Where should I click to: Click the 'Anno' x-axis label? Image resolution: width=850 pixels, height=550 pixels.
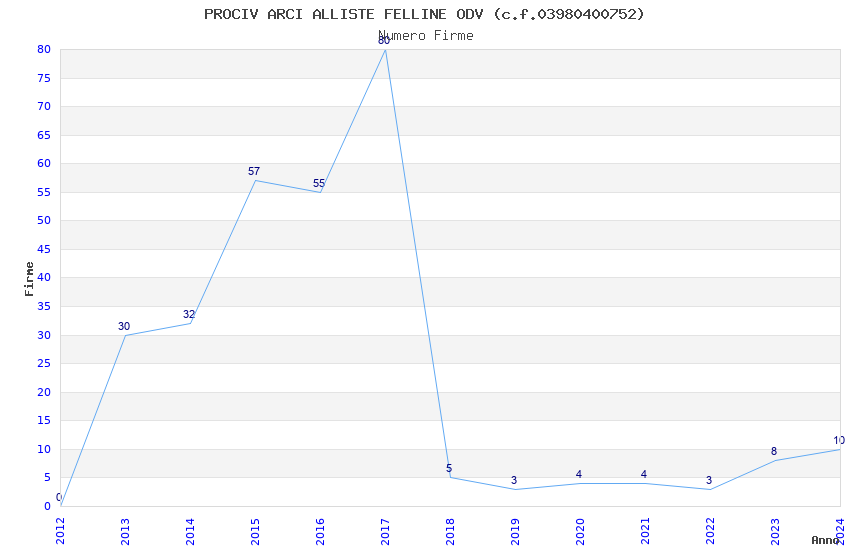825,540
